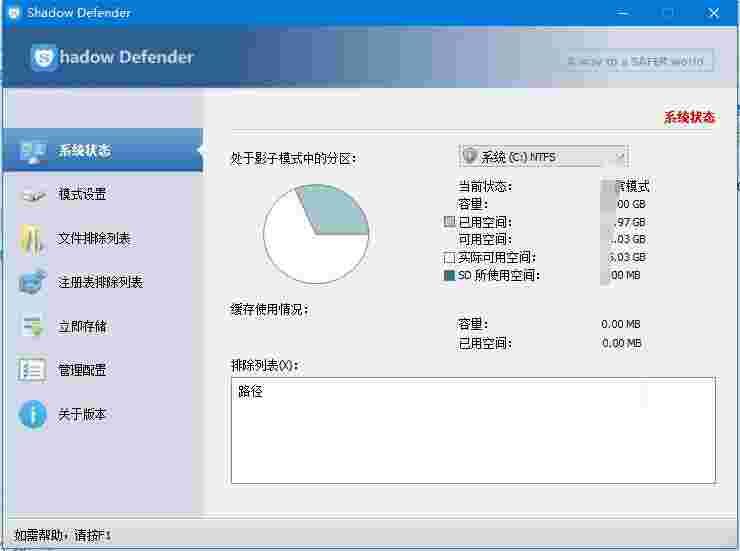Screen dimensions: 740x551
Task: Click the 管理配置 list icon
Action: tap(32, 370)
